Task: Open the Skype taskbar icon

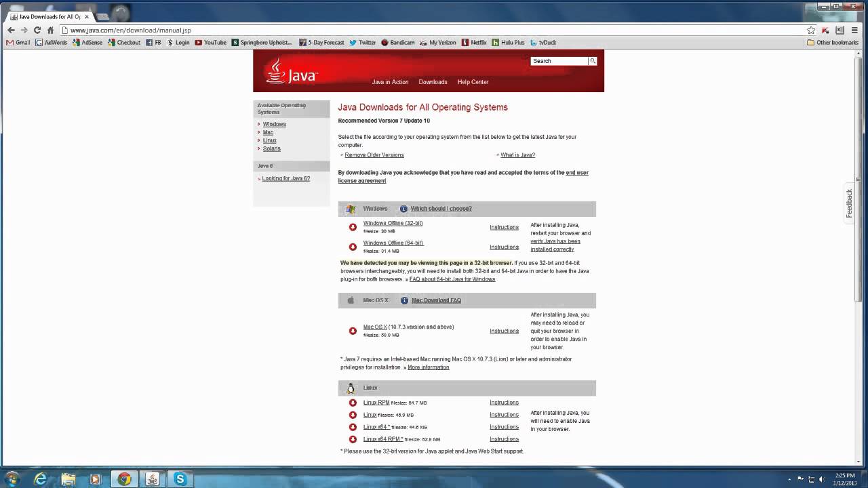Action: (180, 479)
